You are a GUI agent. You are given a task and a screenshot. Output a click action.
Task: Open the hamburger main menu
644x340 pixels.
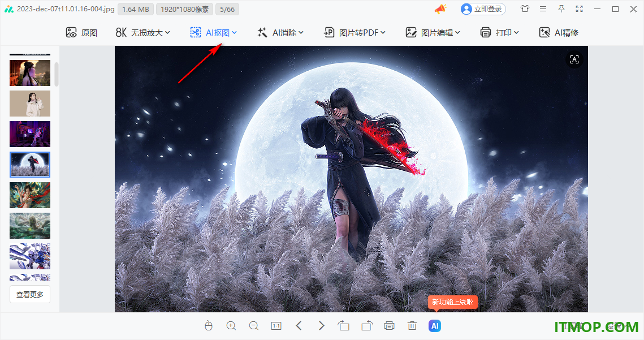(x=543, y=8)
